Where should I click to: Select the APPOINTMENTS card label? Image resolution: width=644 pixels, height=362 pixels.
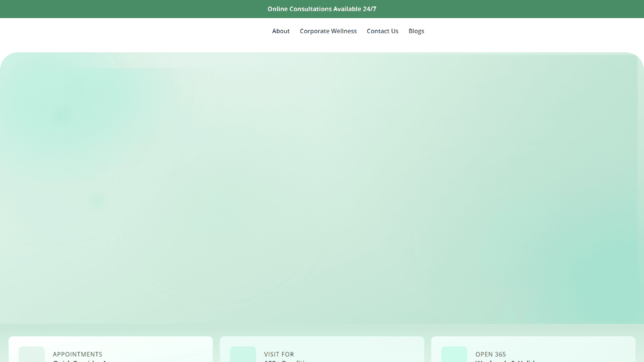[x=77, y=354]
